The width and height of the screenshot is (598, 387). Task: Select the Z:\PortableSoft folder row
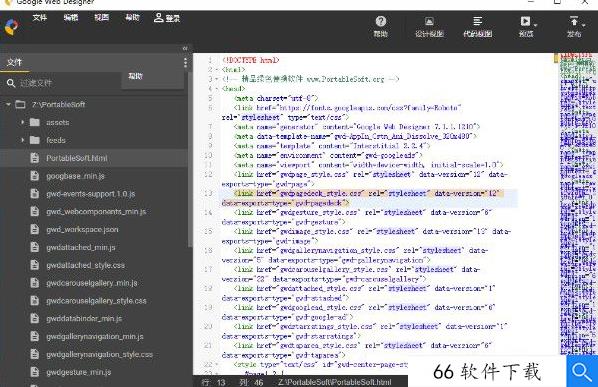point(94,104)
